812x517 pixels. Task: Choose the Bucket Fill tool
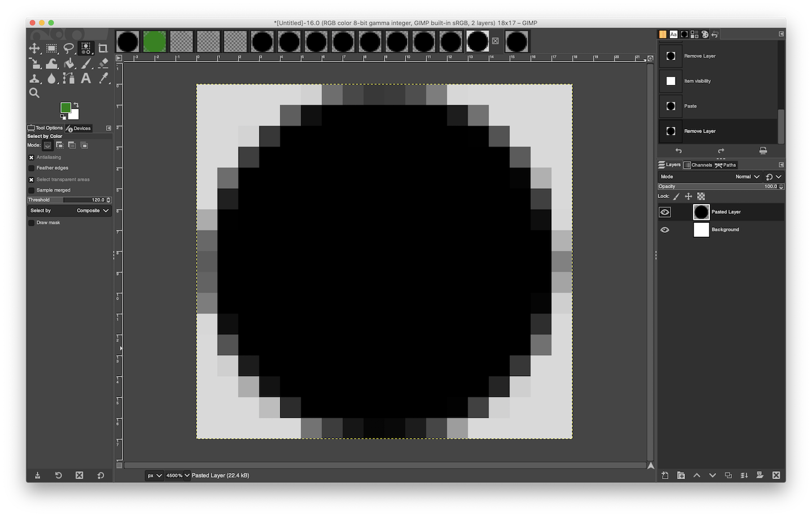coord(69,64)
